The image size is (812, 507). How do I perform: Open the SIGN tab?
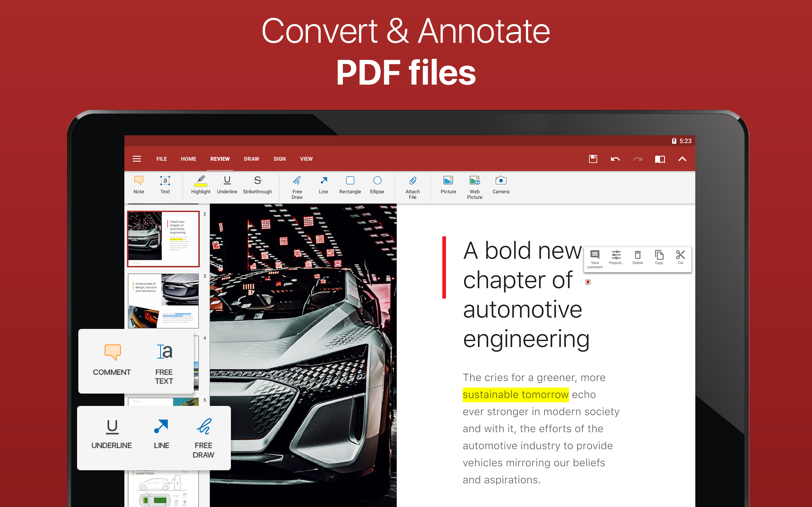(x=279, y=159)
